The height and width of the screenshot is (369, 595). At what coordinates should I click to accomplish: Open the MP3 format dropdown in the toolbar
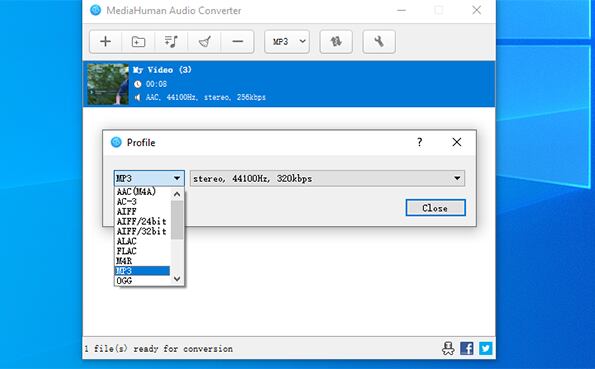pyautogui.click(x=287, y=41)
